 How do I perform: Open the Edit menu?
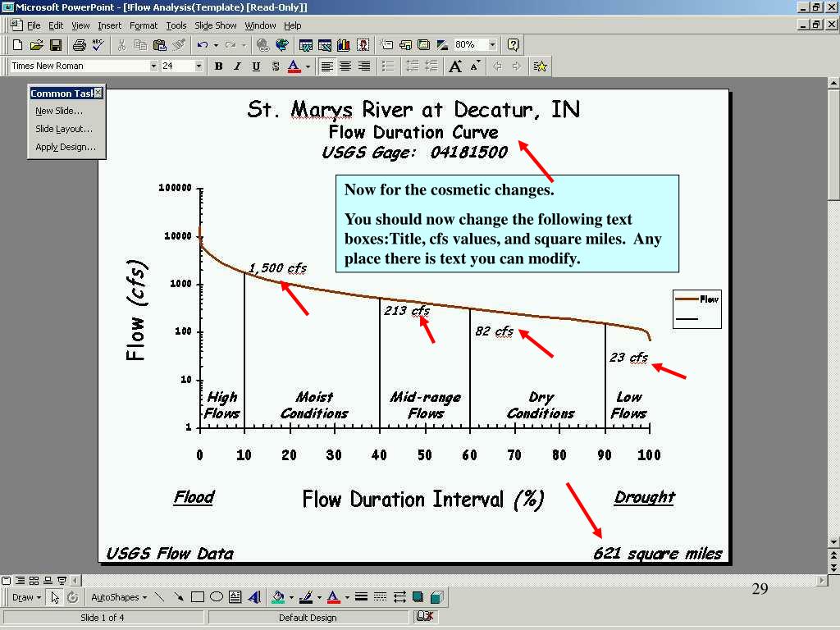56,25
